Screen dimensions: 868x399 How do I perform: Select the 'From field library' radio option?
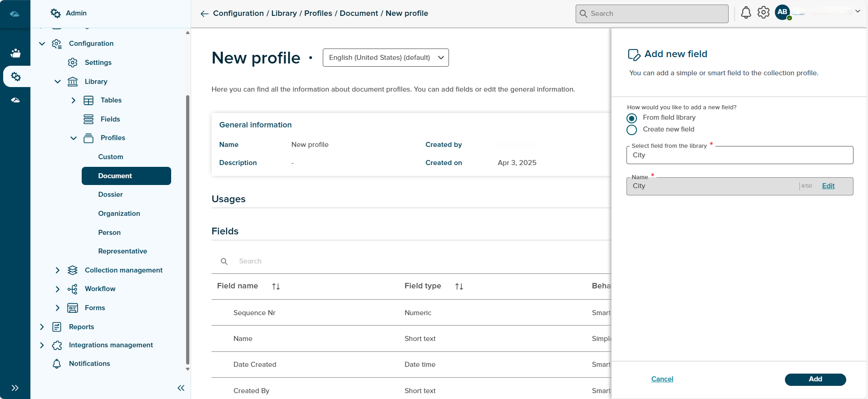(631, 118)
